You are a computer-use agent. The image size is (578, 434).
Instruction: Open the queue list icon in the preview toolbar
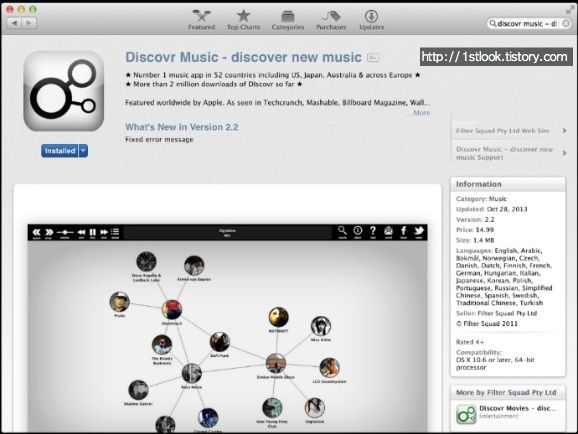pyautogui.click(x=115, y=232)
